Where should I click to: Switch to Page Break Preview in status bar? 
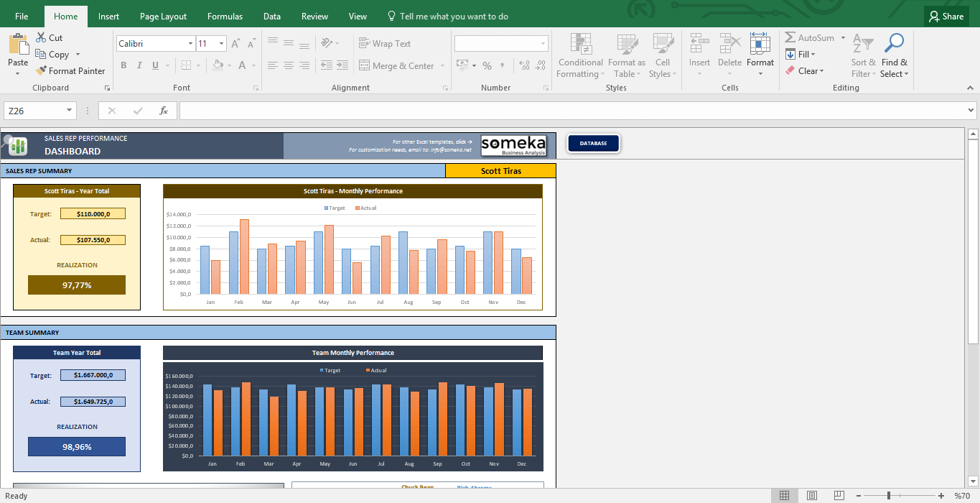click(839, 496)
